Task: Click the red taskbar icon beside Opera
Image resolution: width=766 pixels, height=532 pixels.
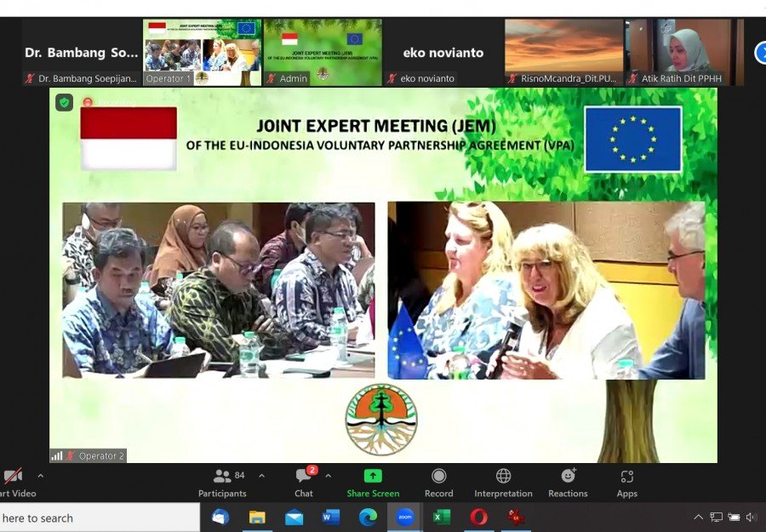Action: (516, 517)
